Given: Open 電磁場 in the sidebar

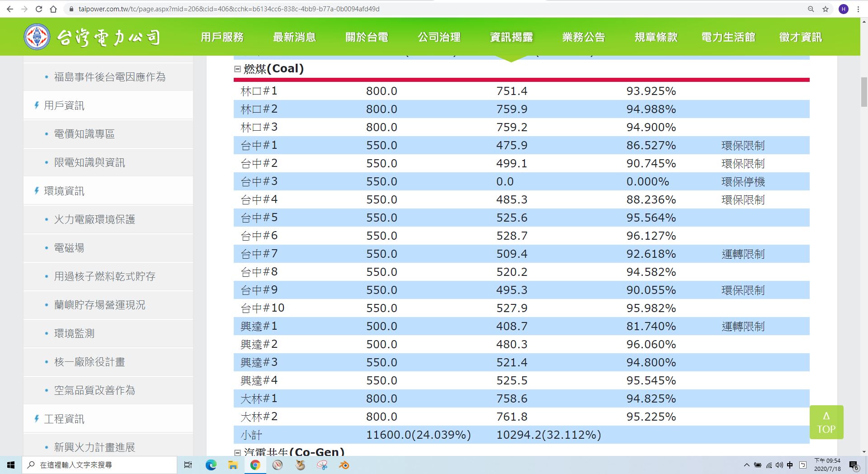Looking at the screenshot, I should (69, 248).
